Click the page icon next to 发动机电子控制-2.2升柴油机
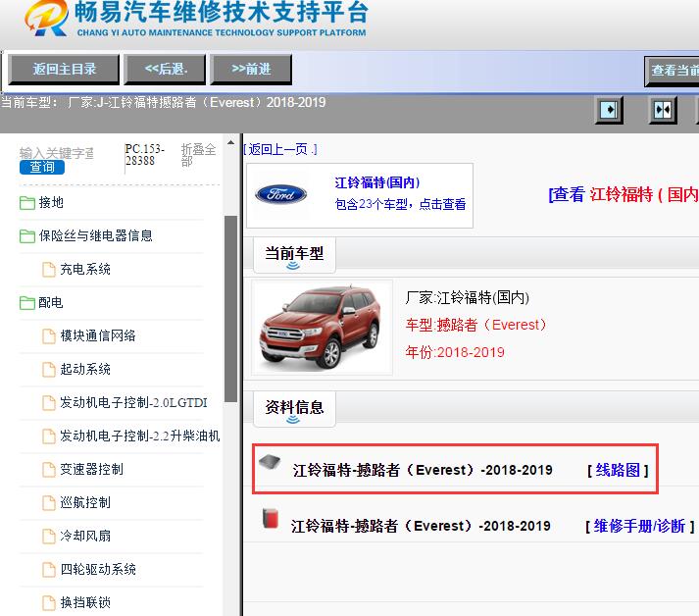The image size is (699, 616). click(x=49, y=436)
